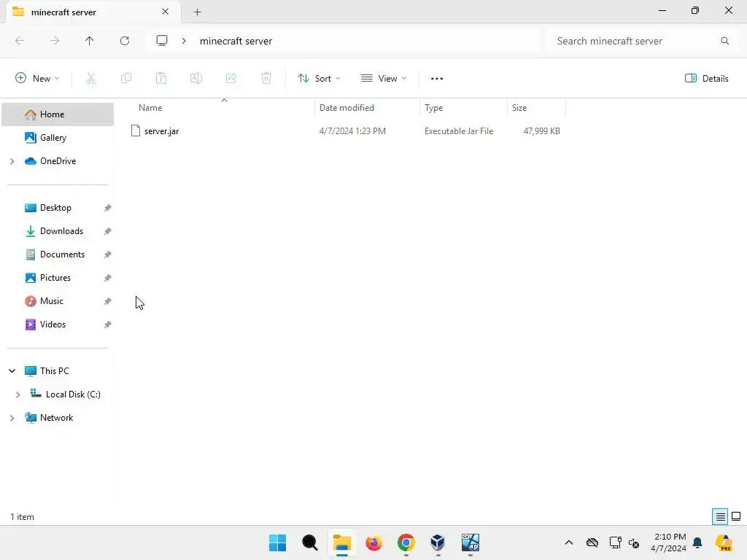This screenshot has width=747, height=560.
Task: Collapse the This PC tree node
Action: pyautogui.click(x=12, y=371)
